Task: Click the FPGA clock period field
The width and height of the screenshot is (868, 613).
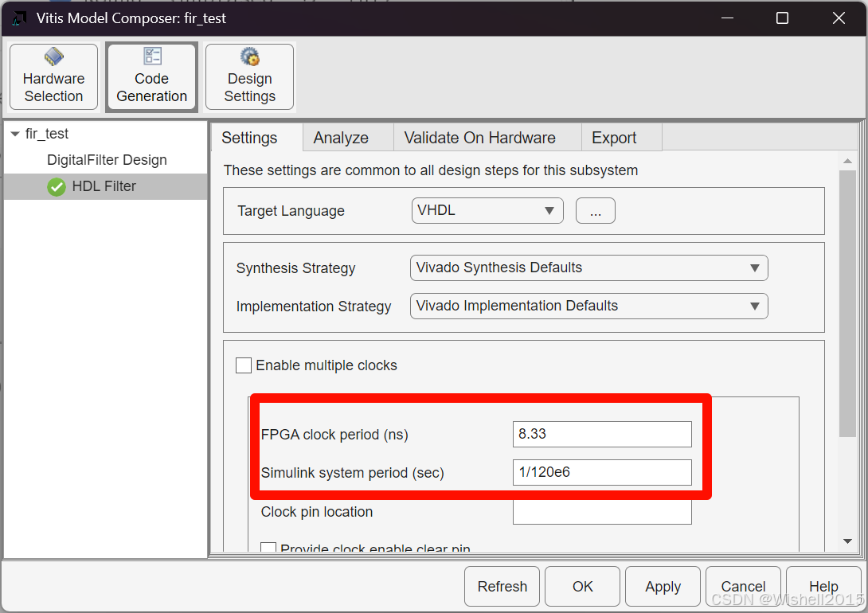Action: point(602,435)
